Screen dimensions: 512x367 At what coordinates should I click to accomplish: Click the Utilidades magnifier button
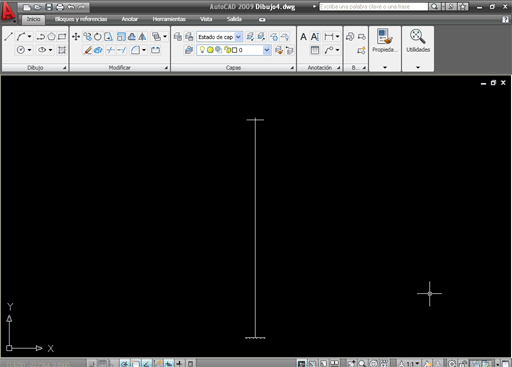(x=418, y=41)
